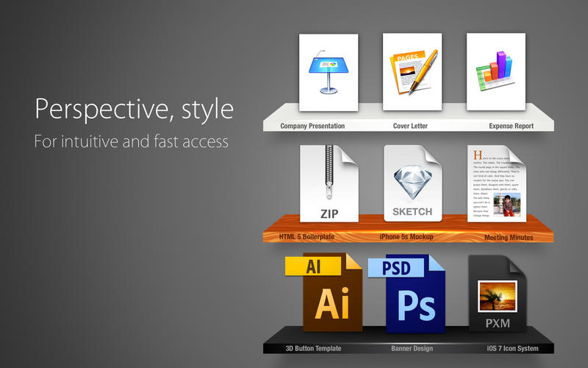Select the ZIP archive file icon

[329, 183]
